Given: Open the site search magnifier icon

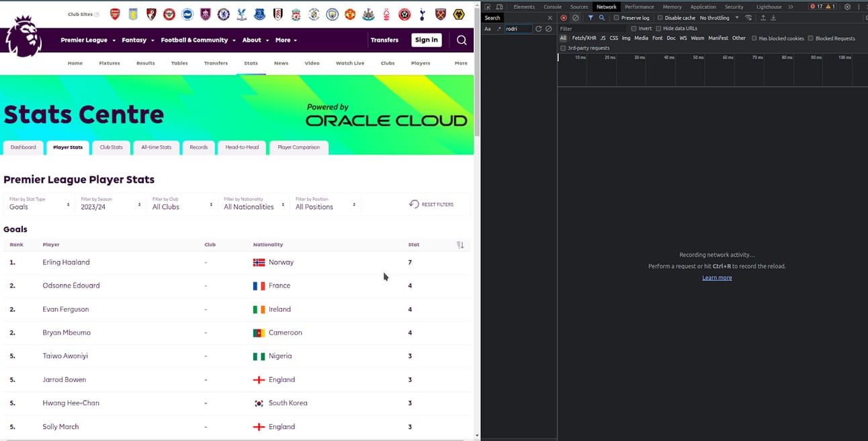Looking at the screenshot, I should tap(462, 40).
